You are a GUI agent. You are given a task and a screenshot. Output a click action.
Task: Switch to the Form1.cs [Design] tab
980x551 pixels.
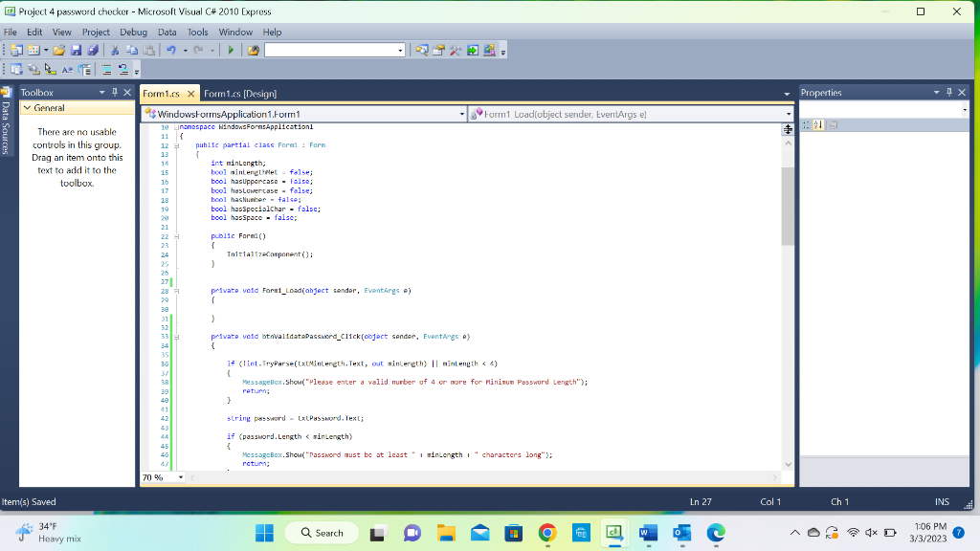(238, 93)
